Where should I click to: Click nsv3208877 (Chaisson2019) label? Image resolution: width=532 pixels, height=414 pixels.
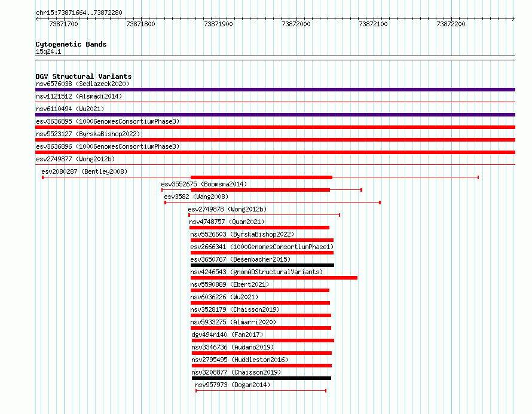point(236,372)
